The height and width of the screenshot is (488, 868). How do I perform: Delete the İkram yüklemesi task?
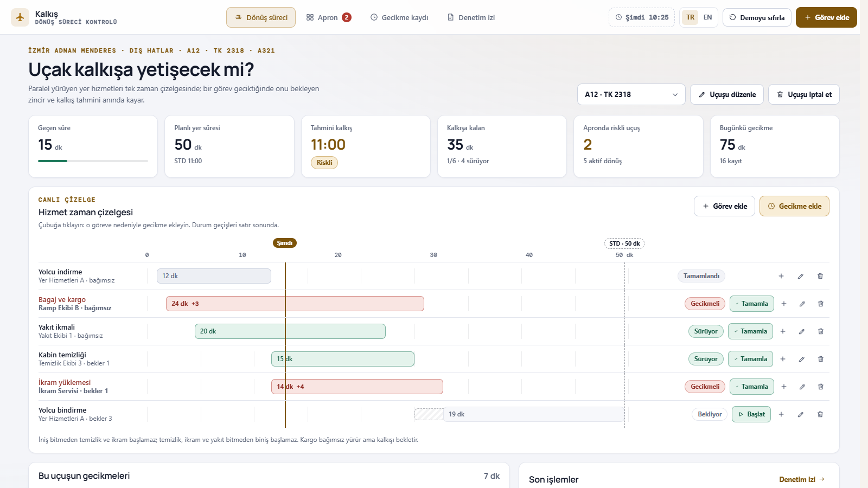(x=821, y=387)
